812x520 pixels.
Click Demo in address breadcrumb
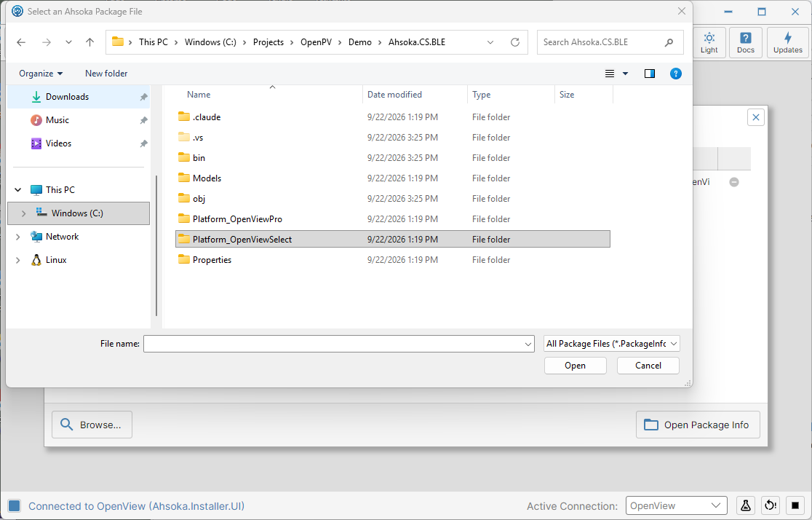click(360, 42)
